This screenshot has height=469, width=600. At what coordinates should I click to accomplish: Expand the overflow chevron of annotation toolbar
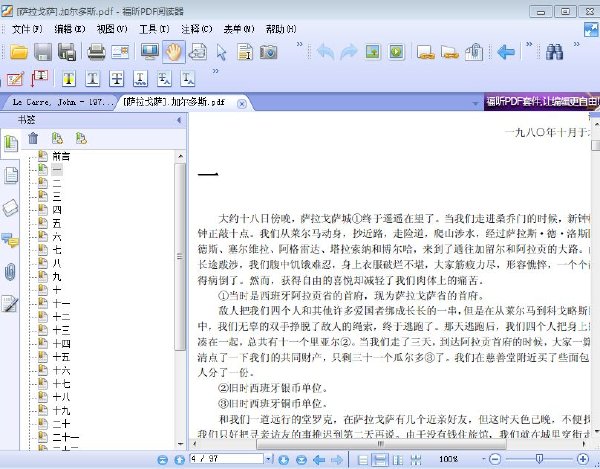pos(215,71)
